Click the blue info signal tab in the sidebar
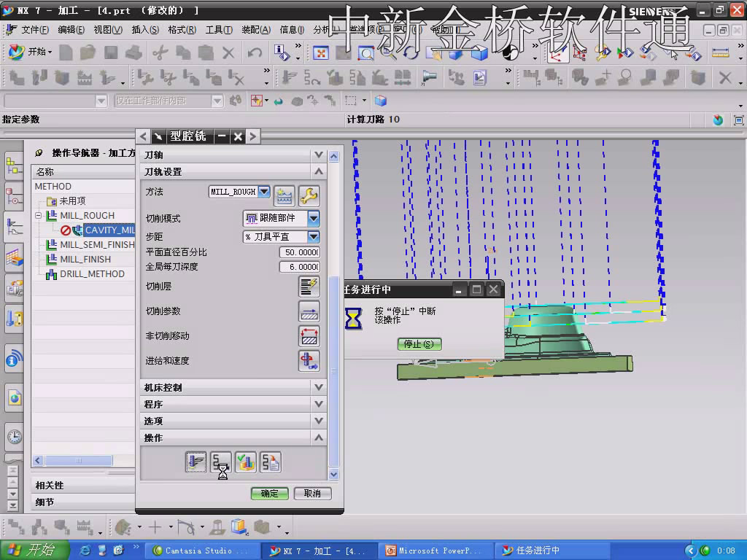Image resolution: width=747 pixels, height=560 pixels. [x=15, y=359]
